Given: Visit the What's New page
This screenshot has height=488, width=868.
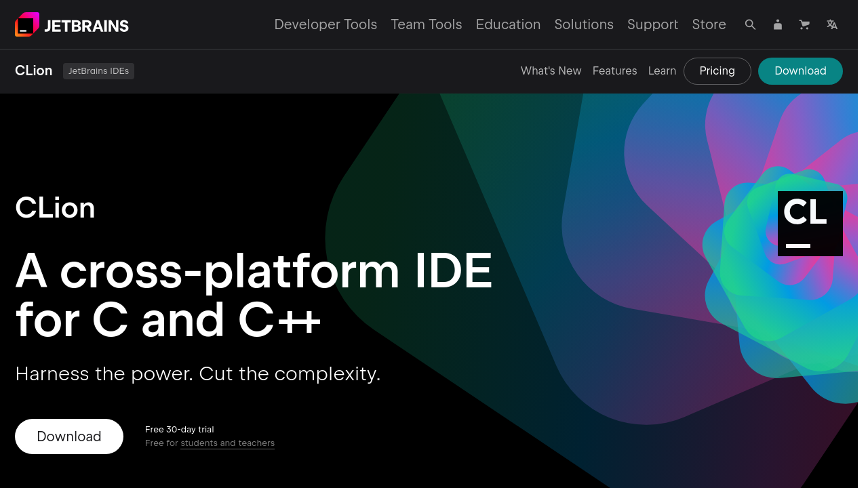Looking at the screenshot, I should click(551, 70).
